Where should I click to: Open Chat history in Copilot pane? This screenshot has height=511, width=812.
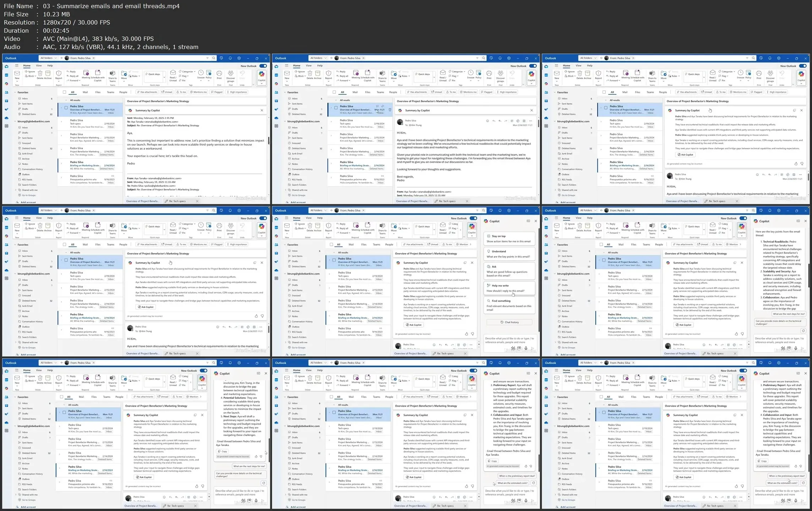tap(509, 322)
